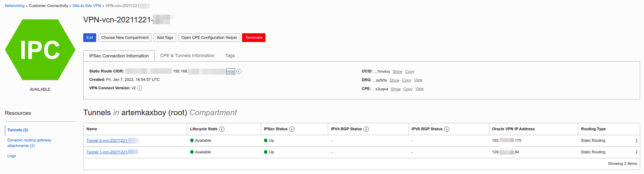This screenshot has height=174, width=644.
Task: Go to Site-to-Site VPN breadcrumb
Action: click(87, 6)
